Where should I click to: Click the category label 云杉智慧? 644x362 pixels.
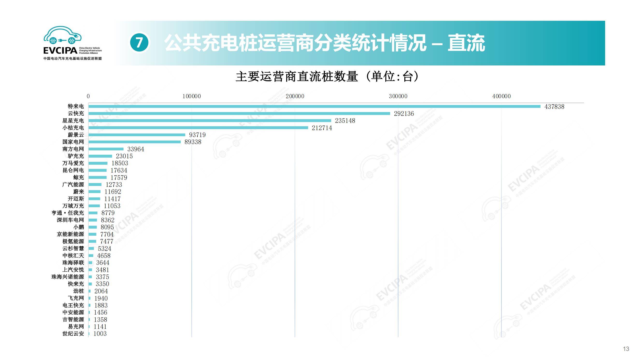click(x=73, y=248)
